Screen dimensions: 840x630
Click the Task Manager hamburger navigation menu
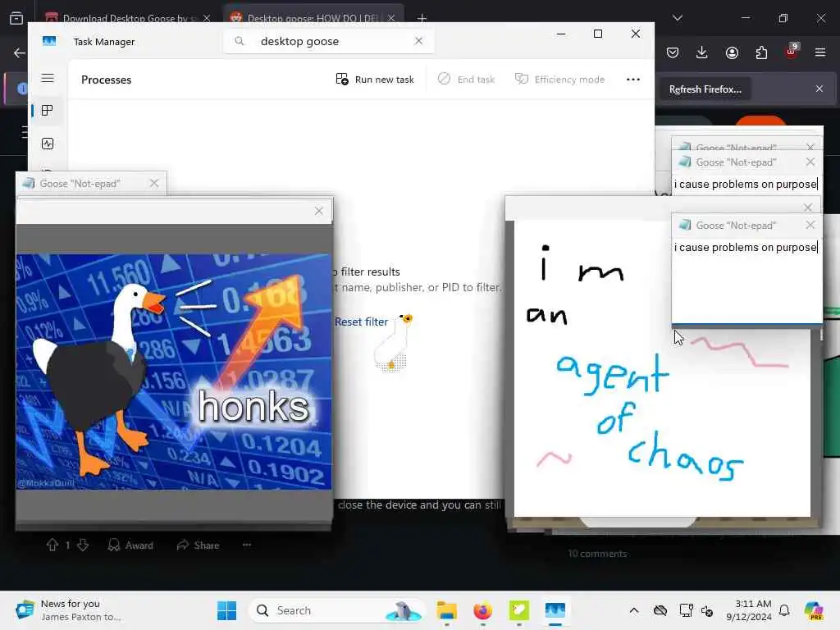(48, 78)
